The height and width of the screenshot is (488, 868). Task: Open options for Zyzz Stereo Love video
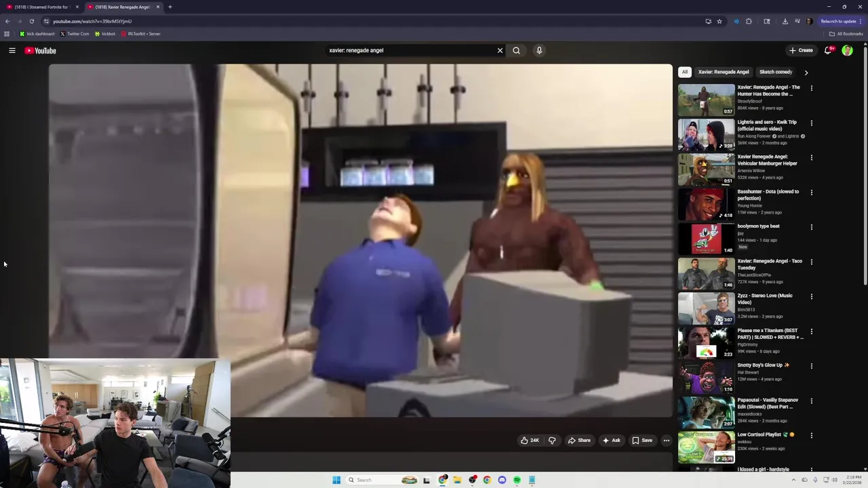click(811, 296)
